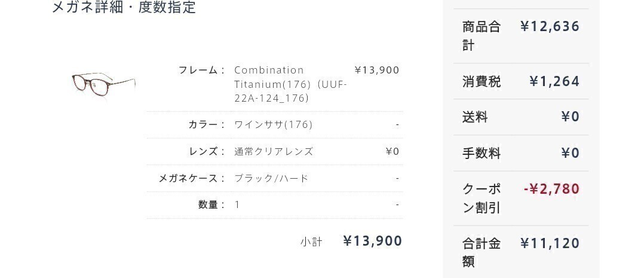Click the 合計金額 label
Screen dimensions: 644x278
coord(481,253)
